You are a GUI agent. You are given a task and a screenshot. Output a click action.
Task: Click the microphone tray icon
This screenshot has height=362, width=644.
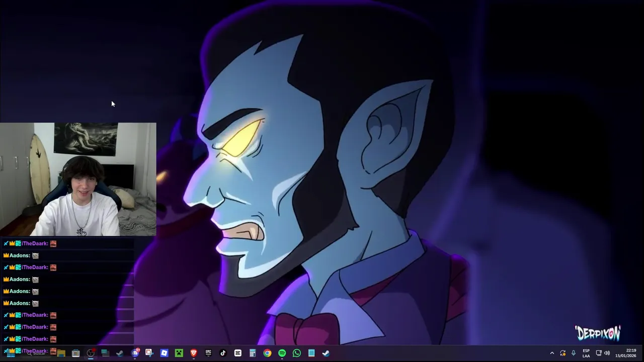click(573, 353)
